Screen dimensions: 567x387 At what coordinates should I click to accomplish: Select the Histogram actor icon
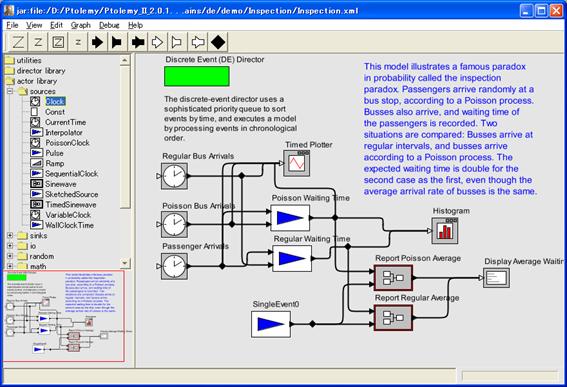[x=445, y=231]
